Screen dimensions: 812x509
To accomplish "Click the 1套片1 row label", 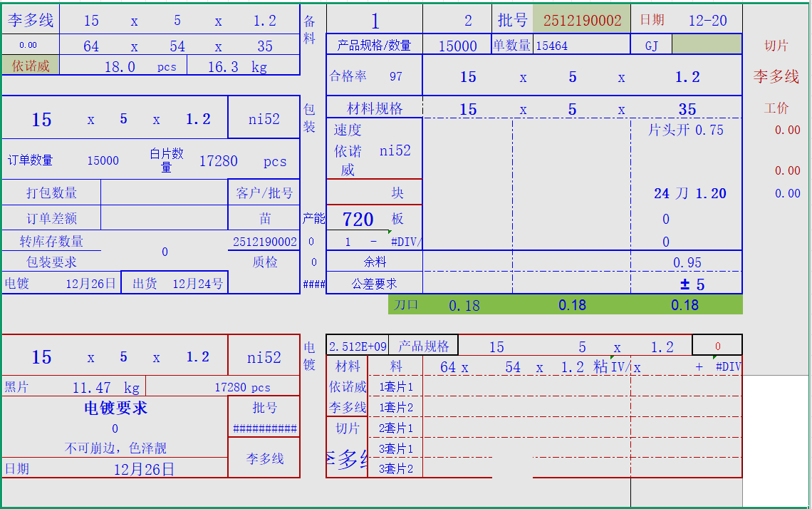I will 395,386.
